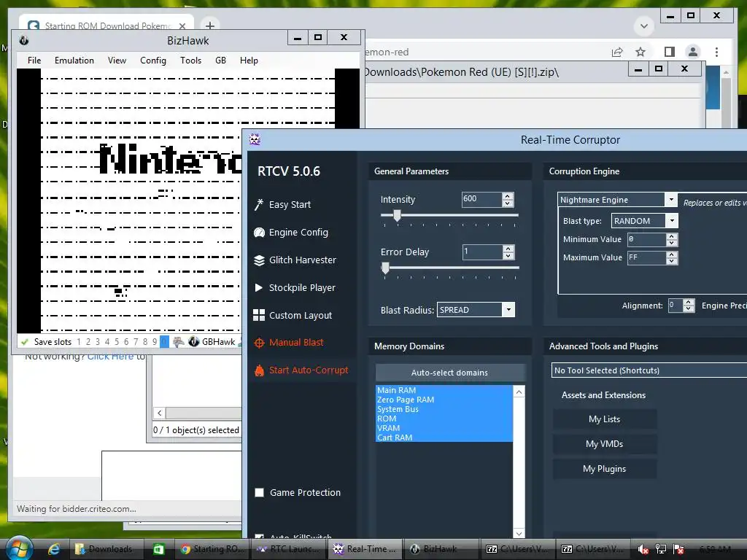Viewport: 747px width, 560px height.
Task: Click the GBHawk core icon in status bar
Action: 193,341
